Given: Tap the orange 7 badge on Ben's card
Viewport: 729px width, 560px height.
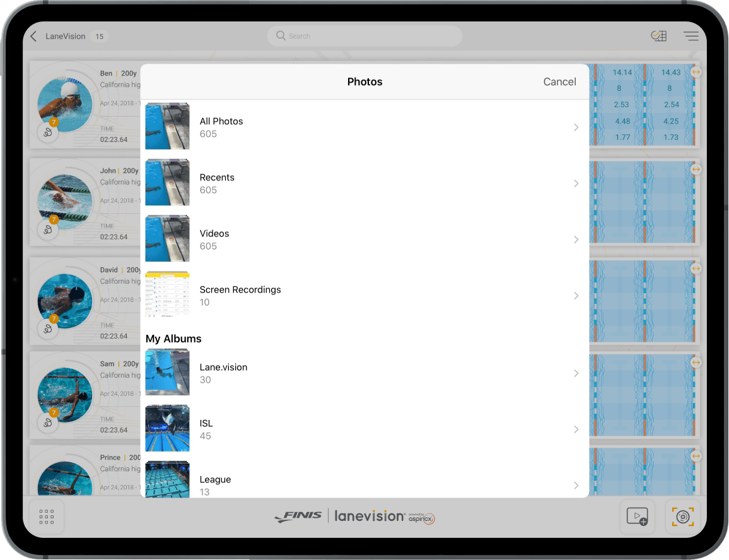Looking at the screenshot, I should 54,122.
